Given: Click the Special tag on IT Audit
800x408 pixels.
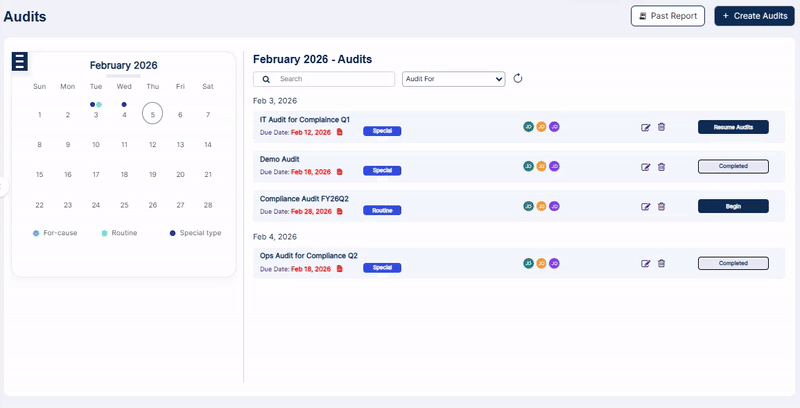Looking at the screenshot, I should point(382,131).
